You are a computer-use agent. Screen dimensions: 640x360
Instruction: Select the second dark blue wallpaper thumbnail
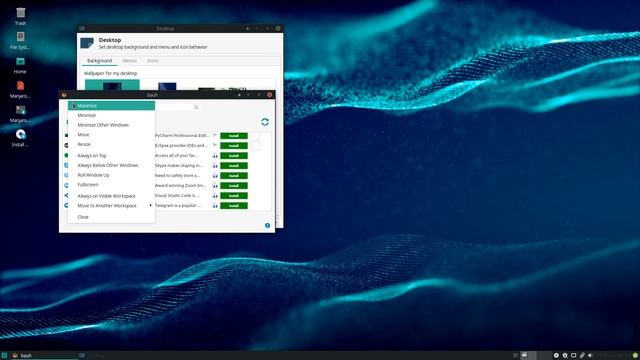click(x=167, y=86)
